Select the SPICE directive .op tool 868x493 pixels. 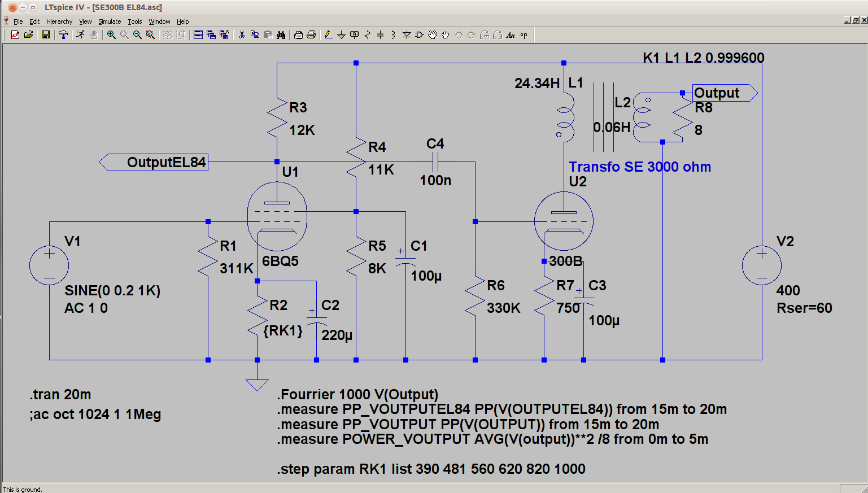[524, 35]
